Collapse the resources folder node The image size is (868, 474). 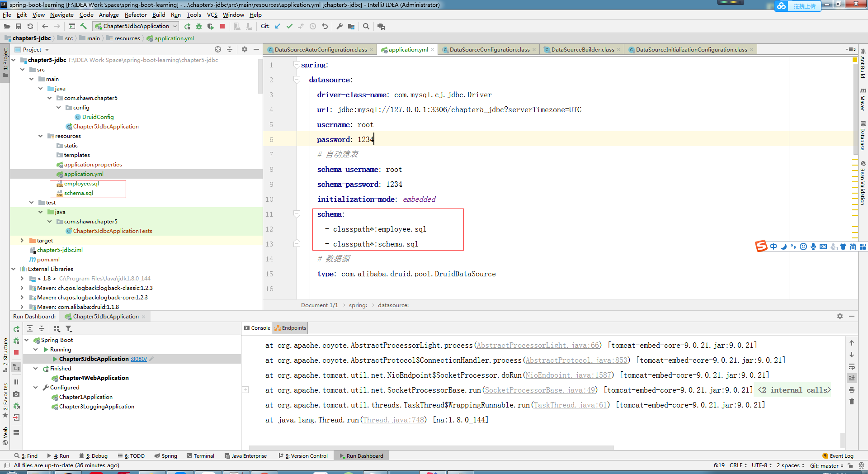41,136
